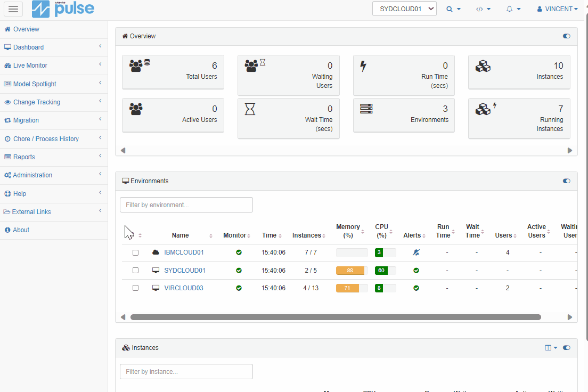
Task: Open the VINCENT user menu
Action: (557, 9)
